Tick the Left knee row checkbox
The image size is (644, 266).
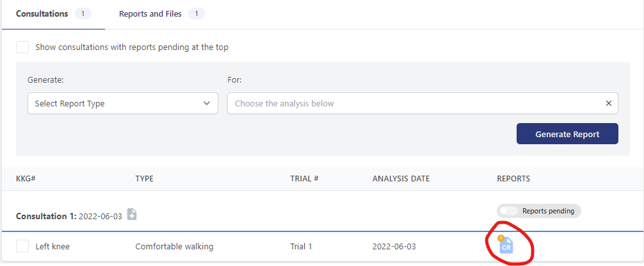[x=22, y=246]
